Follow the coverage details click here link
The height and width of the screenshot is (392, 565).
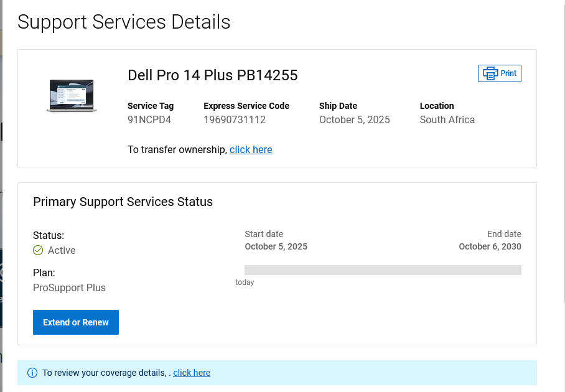192,373
